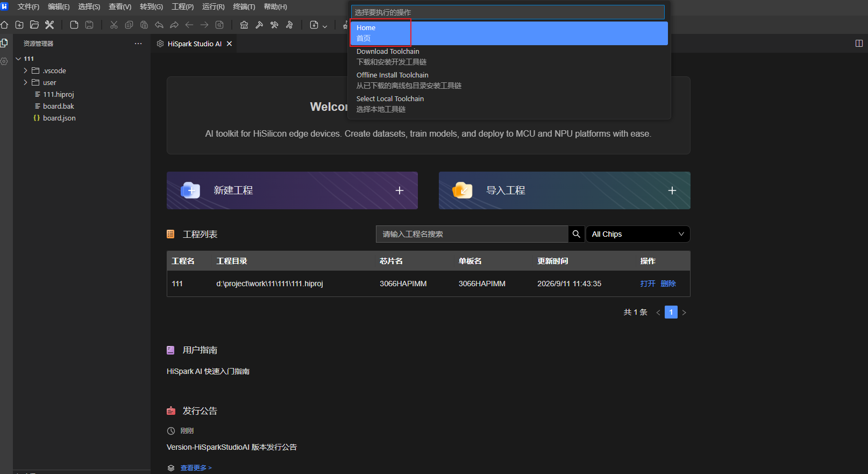Open board.json in the explorer
The height and width of the screenshot is (474, 868).
(59, 118)
